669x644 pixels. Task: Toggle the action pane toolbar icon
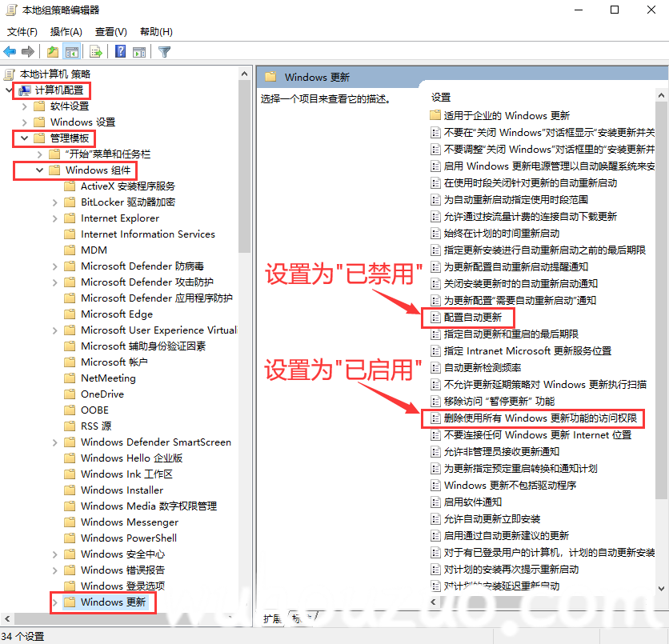140,51
